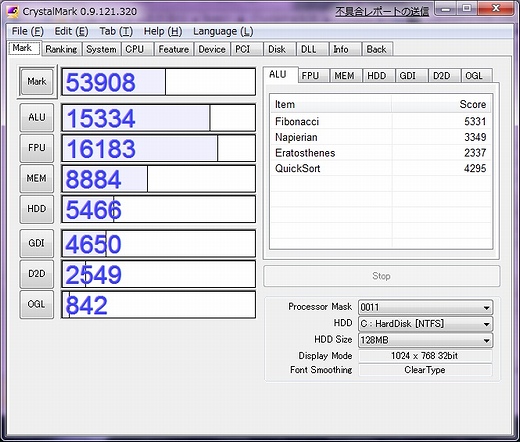This screenshot has width=520, height=442.
Task: Switch to the PCI tab
Action: [246, 49]
